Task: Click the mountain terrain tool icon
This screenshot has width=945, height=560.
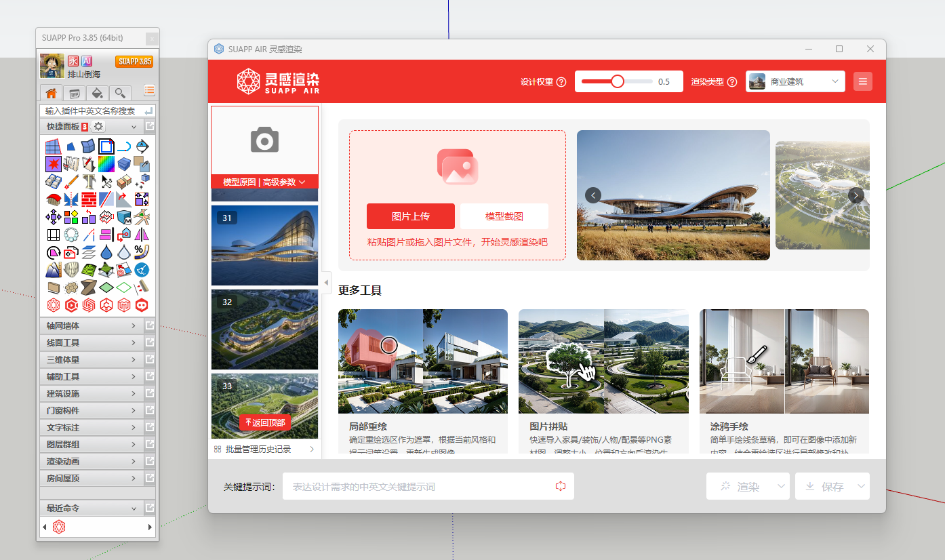Action: (x=54, y=271)
